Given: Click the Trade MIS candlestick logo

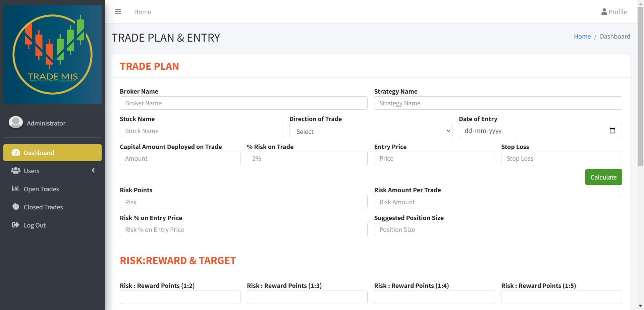Looking at the screenshot, I should pyautogui.click(x=52, y=54).
